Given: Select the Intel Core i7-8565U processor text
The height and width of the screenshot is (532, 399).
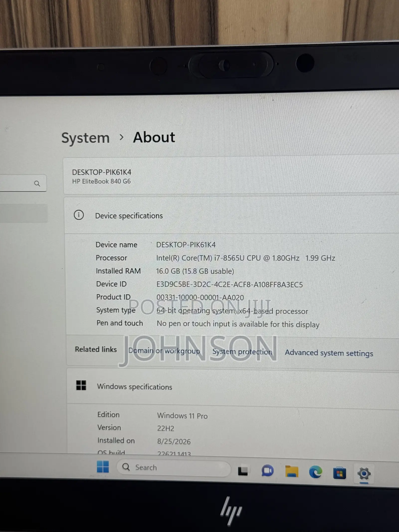Looking at the screenshot, I should click(246, 258).
